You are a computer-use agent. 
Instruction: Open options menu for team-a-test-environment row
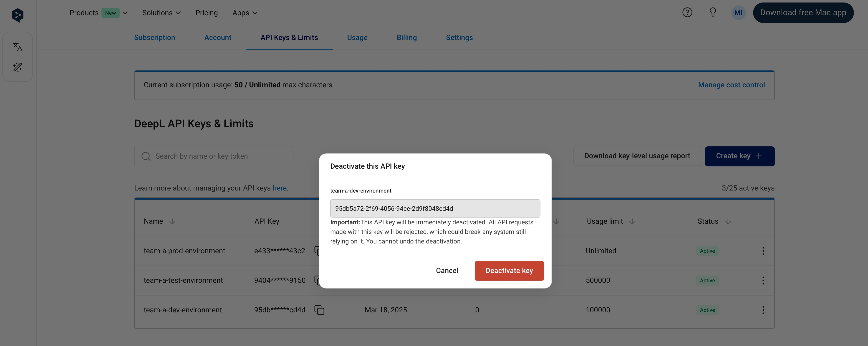click(763, 280)
